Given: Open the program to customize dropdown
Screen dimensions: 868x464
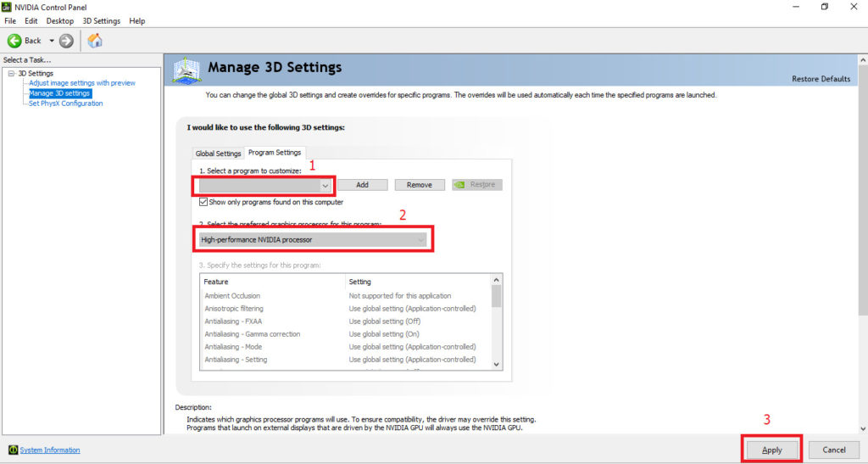Looking at the screenshot, I should click(265, 185).
